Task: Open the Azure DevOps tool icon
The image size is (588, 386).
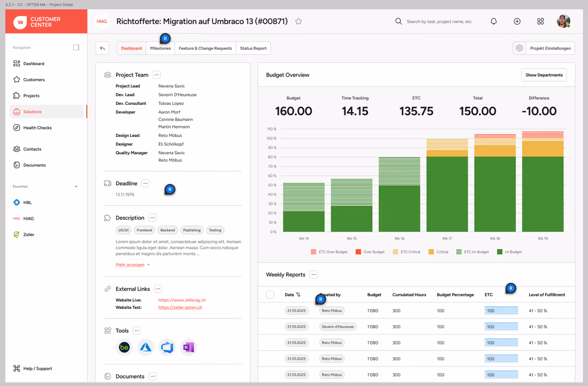Action: tap(167, 347)
